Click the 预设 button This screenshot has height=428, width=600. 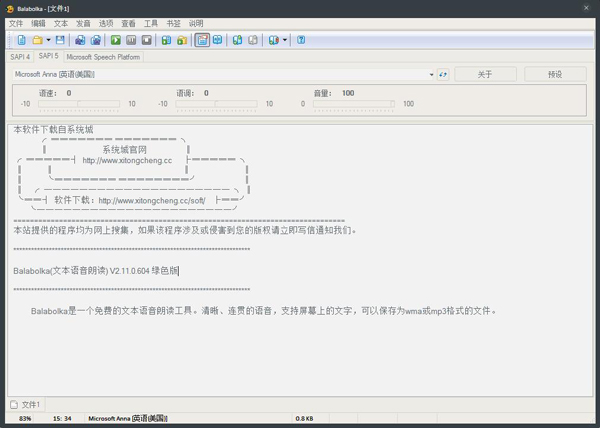(555, 74)
